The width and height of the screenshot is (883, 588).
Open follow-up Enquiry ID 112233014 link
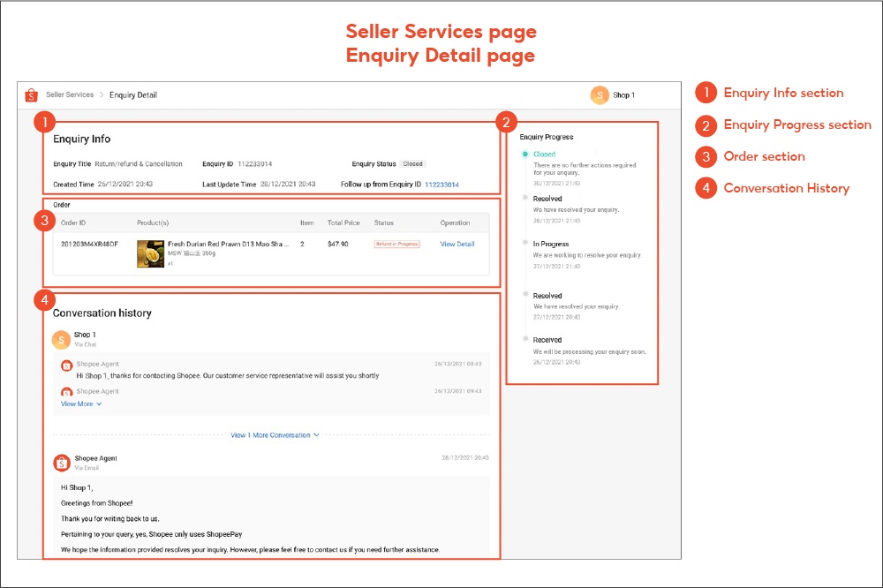(442, 185)
